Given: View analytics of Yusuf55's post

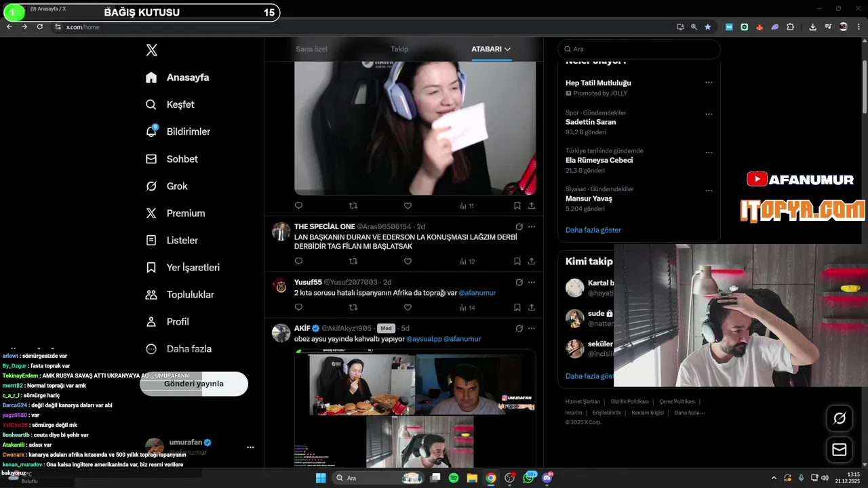Looking at the screenshot, I should coord(467,308).
